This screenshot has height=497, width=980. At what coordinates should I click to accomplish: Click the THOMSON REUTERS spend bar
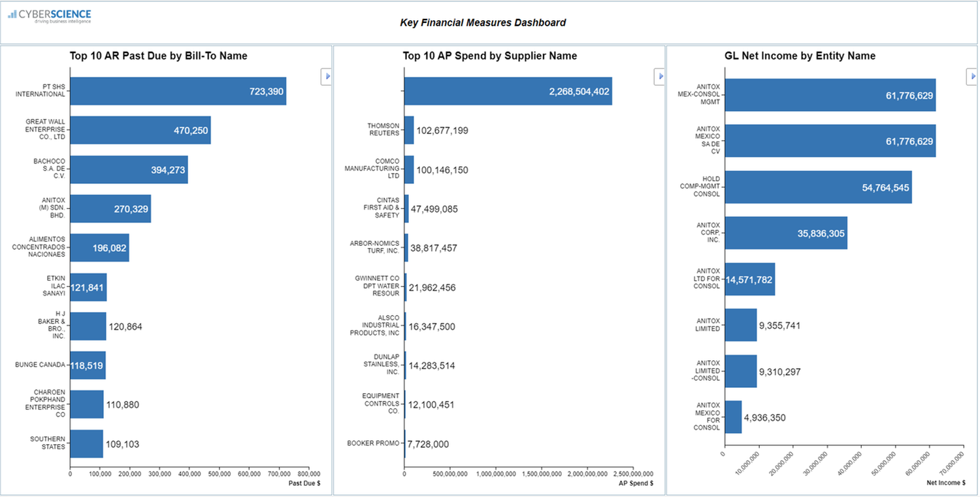coord(410,130)
